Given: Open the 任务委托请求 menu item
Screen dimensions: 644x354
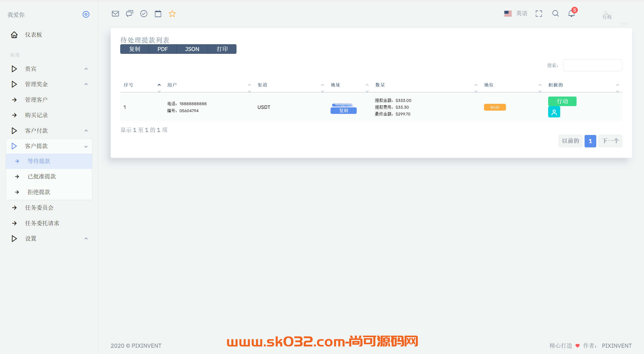Looking at the screenshot, I should pos(49,223).
